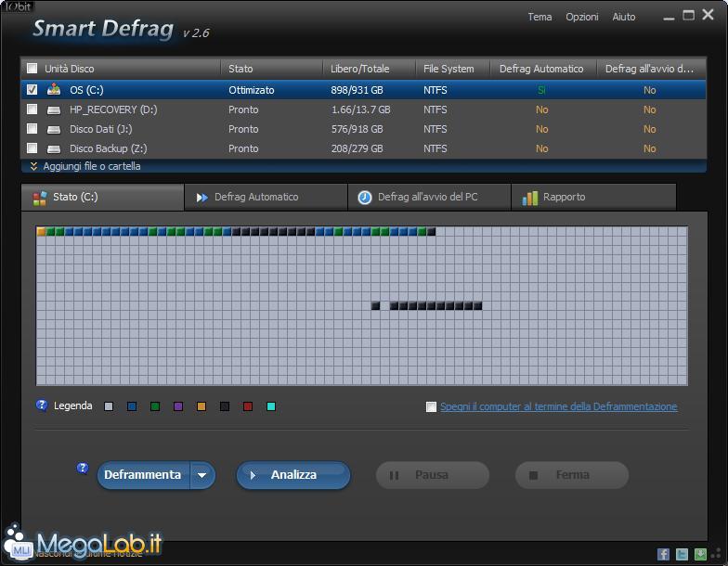
Task: Click the Ferma button
Action: click(572, 475)
